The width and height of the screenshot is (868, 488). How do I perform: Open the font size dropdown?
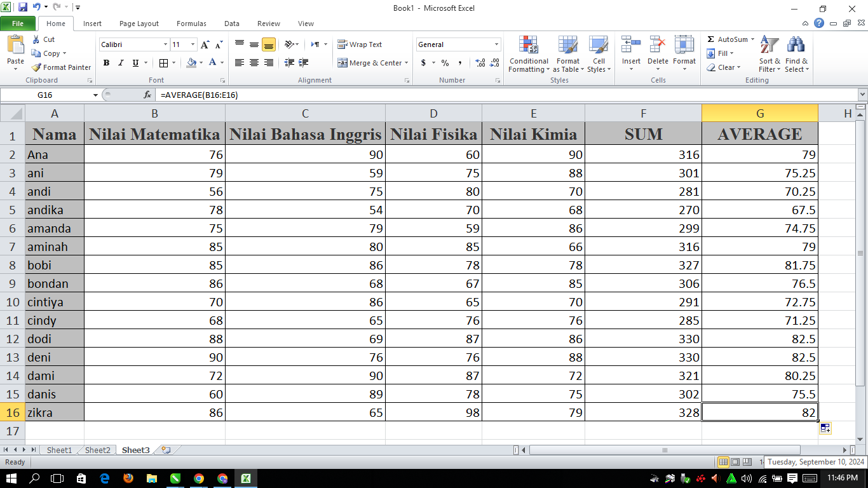coord(193,44)
